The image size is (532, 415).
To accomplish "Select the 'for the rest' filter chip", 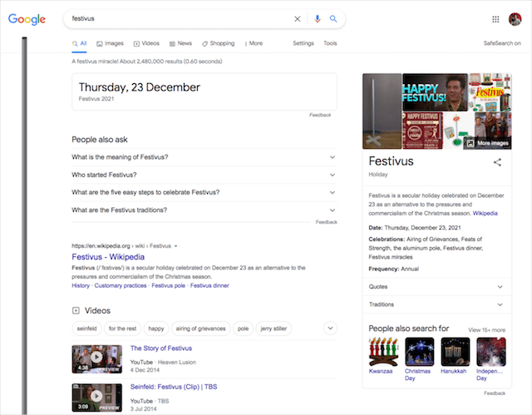I will 122,329.
